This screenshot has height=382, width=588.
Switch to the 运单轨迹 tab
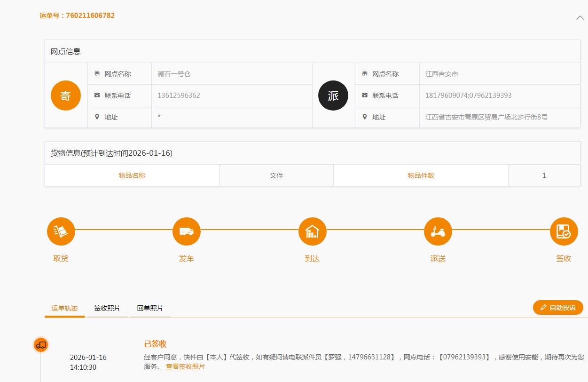tap(64, 308)
